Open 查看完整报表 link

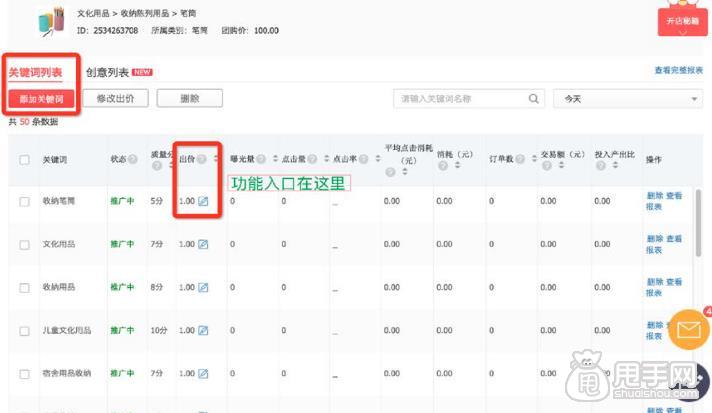[678, 71]
